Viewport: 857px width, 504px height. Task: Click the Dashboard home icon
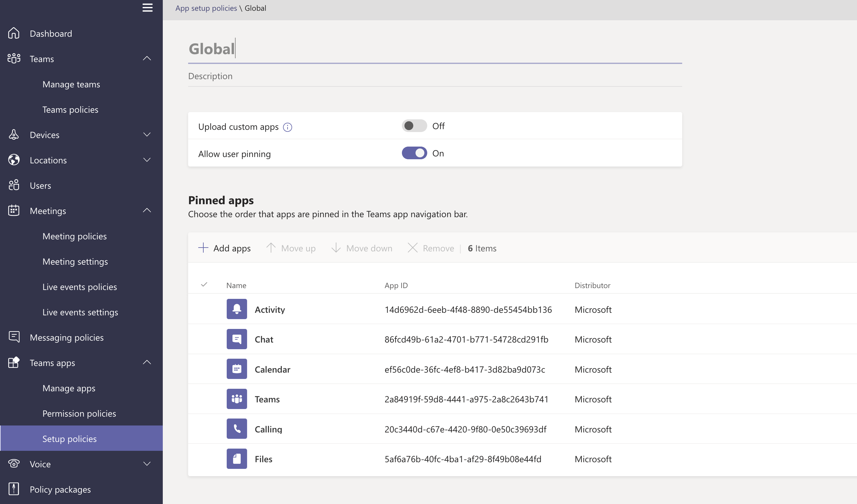click(14, 33)
